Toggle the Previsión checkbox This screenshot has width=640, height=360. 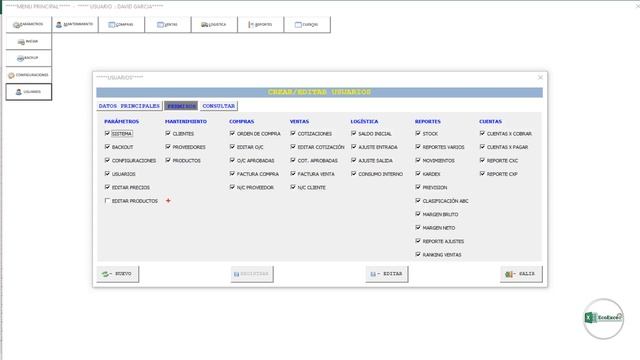(x=418, y=187)
